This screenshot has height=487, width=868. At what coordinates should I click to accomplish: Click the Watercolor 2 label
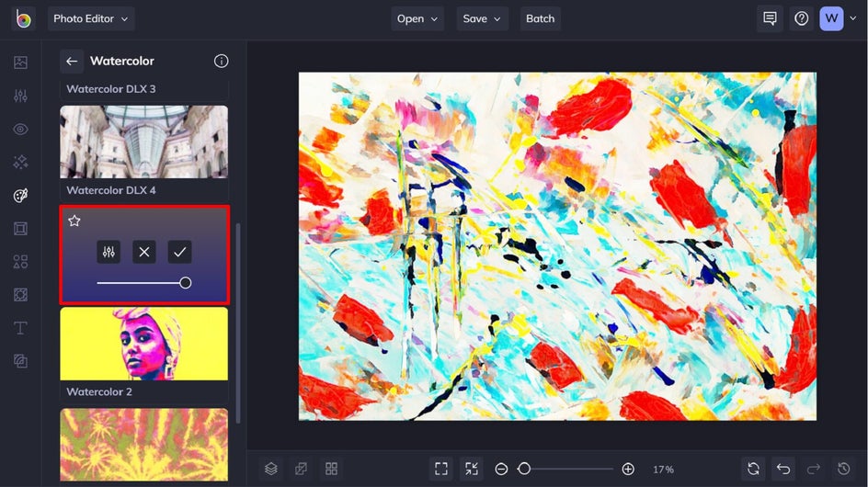pyautogui.click(x=99, y=391)
